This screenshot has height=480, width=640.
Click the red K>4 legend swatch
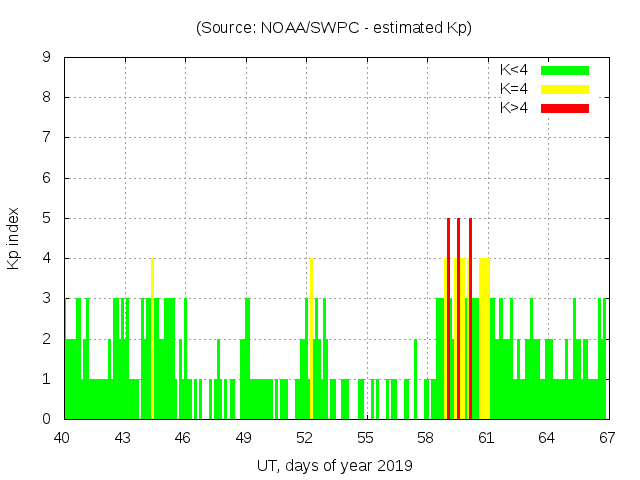coord(565,107)
